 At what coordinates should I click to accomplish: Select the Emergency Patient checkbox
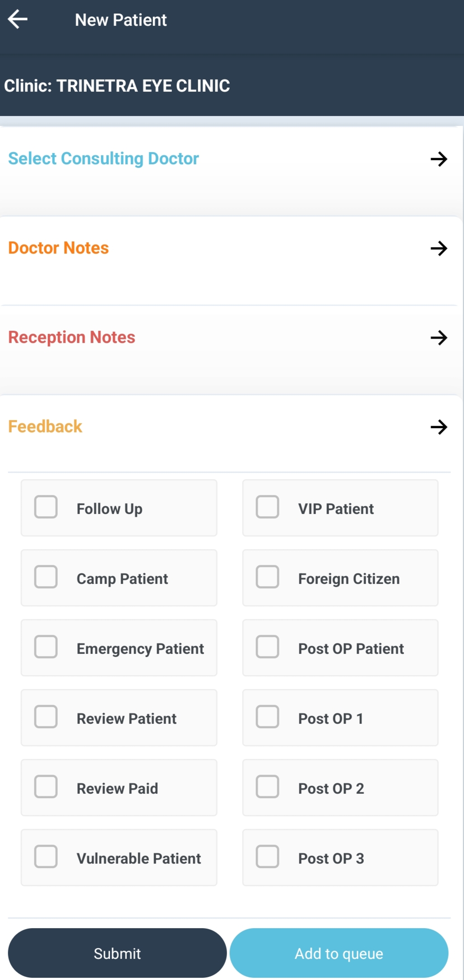[46, 647]
